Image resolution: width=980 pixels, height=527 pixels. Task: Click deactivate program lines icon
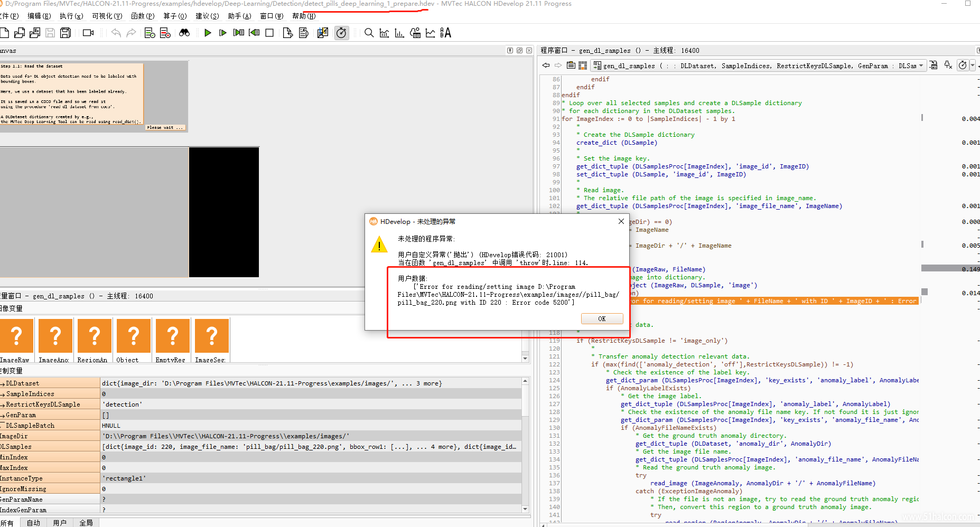point(165,33)
